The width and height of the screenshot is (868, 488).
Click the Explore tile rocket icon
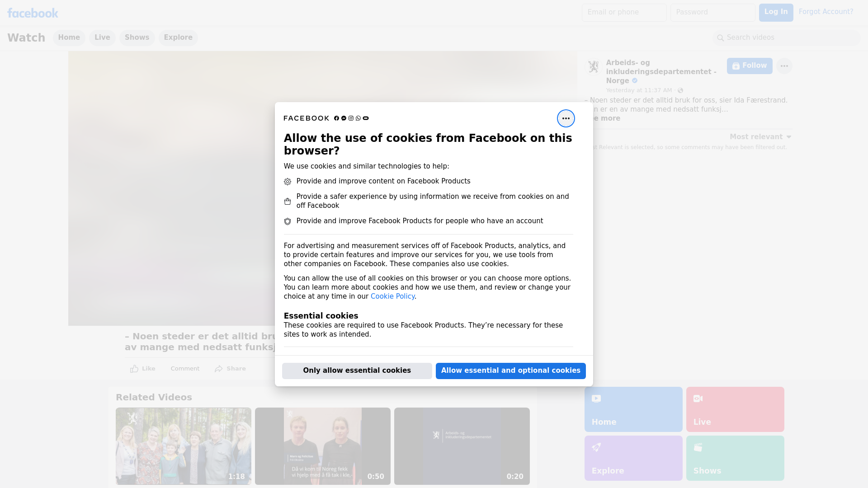pos(596,447)
